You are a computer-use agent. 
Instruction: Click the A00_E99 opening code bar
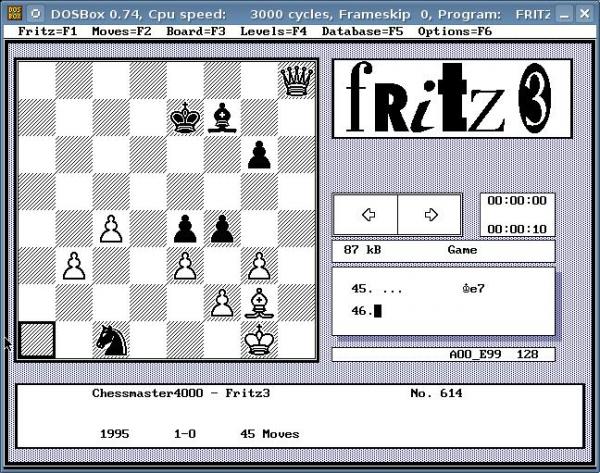[x=443, y=354]
